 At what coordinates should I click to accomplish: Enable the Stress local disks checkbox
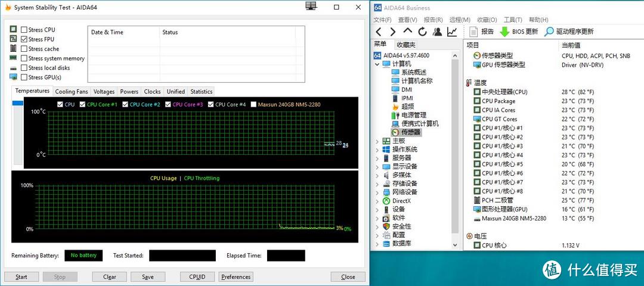(24, 68)
